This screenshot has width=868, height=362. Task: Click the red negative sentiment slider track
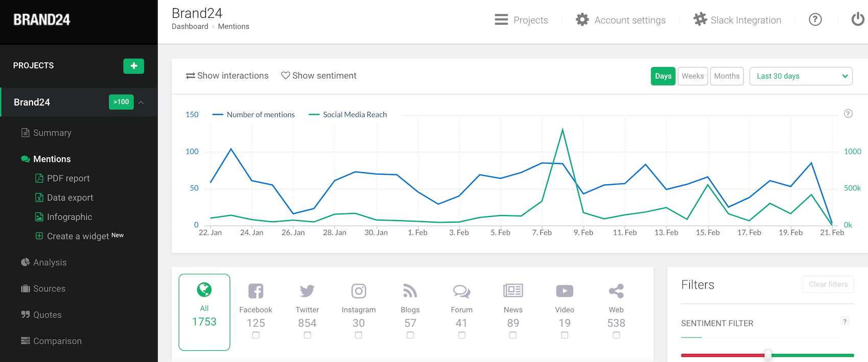click(x=722, y=355)
